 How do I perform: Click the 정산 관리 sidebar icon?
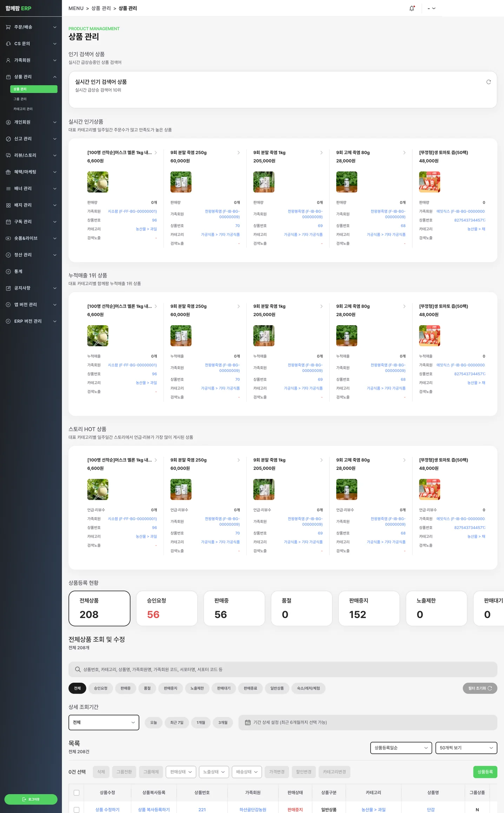(x=8, y=255)
